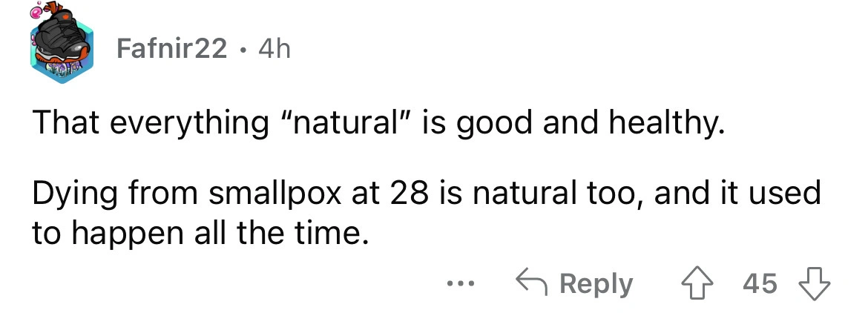Open the three-dot more options menu
Image resolution: width=868 pixels, height=313 pixels.
(459, 283)
